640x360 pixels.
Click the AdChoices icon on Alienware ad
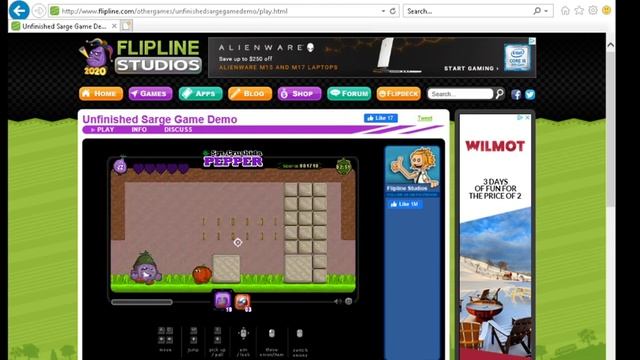point(532,41)
